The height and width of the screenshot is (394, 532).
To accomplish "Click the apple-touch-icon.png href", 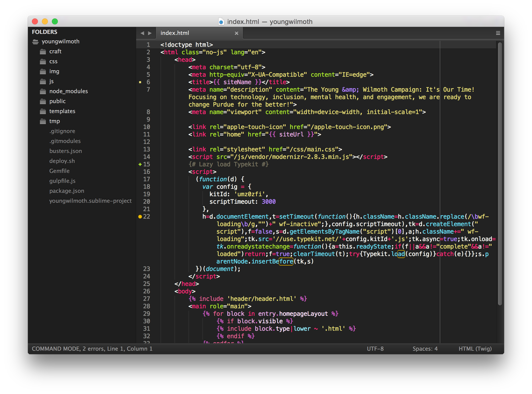I will pos(349,127).
